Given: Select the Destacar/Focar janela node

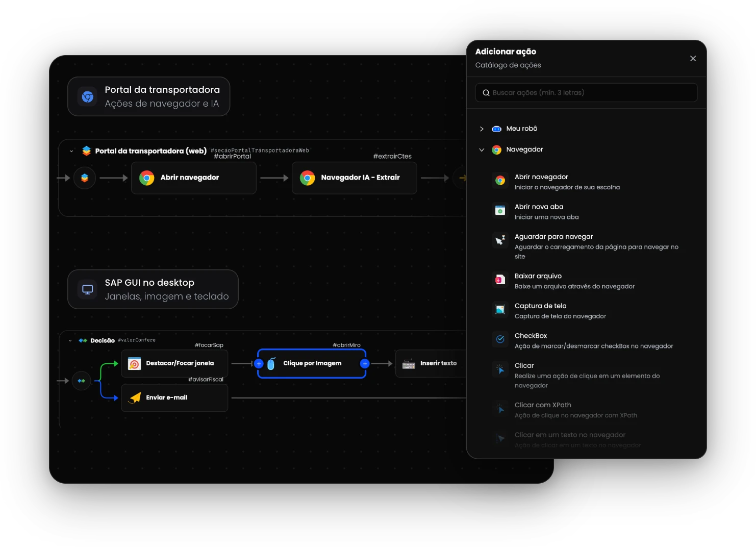Looking at the screenshot, I should click(x=174, y=364).
